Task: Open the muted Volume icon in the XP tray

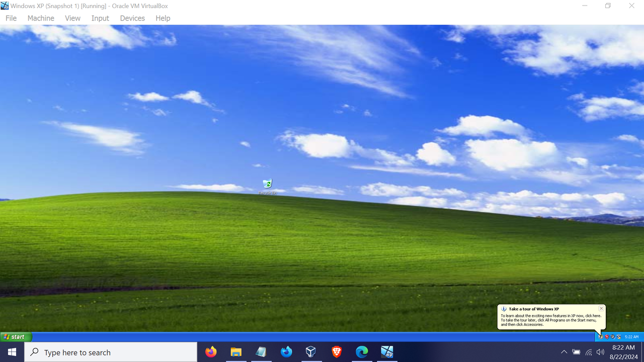Action: click(x=612, y=337)
